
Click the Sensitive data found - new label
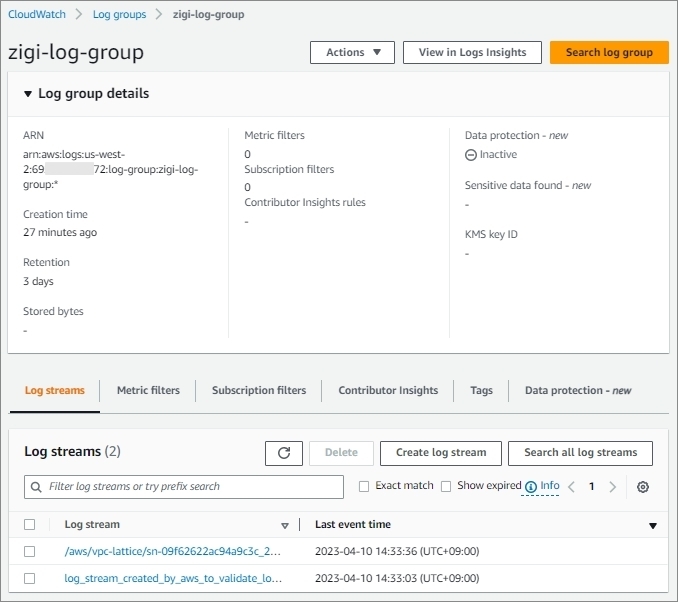528,186
